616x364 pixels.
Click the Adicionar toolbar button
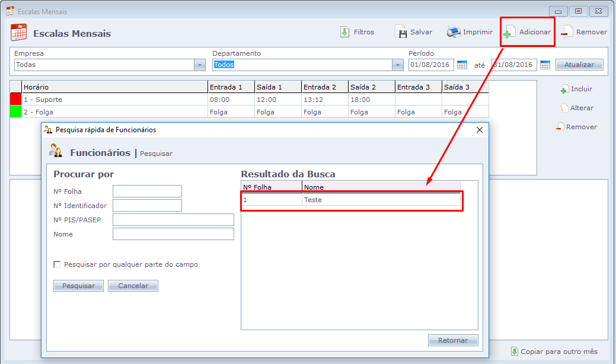pyautogui.click(x=528, y=32)
